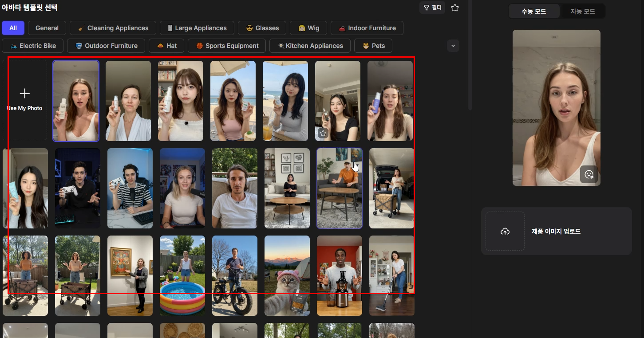644x338 pixels.
Task: Select avatar in gray sweater at cafe
Action: point(285,101)
